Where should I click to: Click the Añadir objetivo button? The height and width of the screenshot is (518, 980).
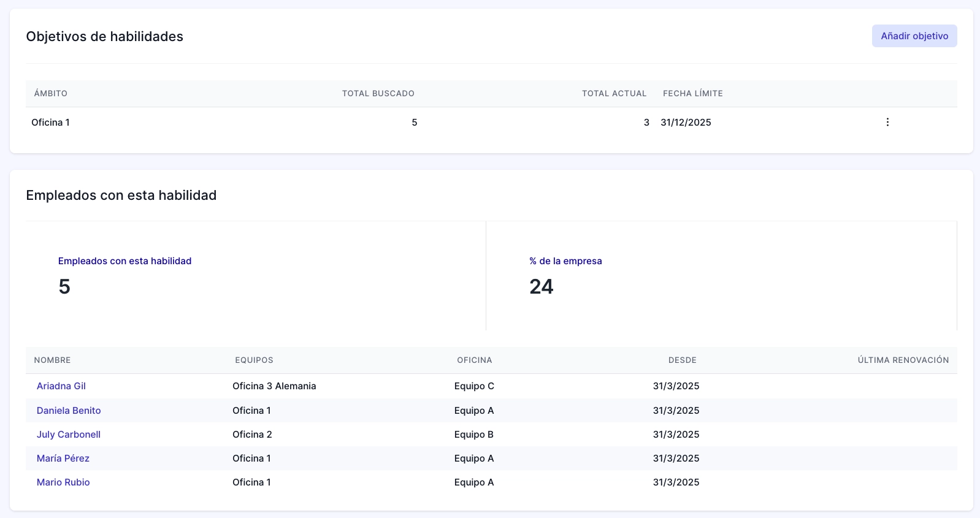tap(914, 36)
